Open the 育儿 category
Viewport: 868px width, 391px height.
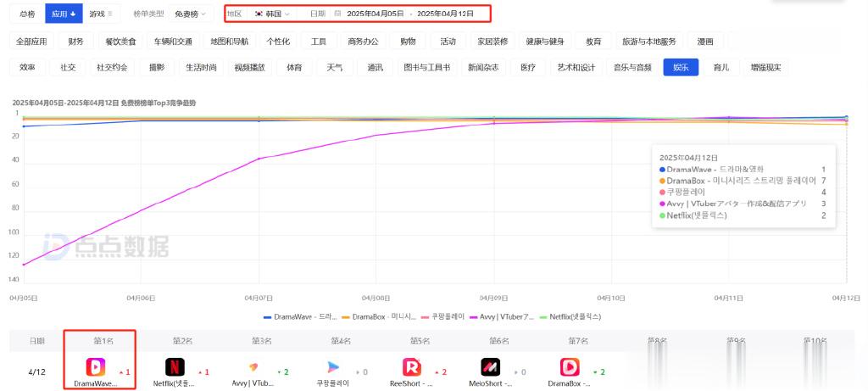(721, 68)
